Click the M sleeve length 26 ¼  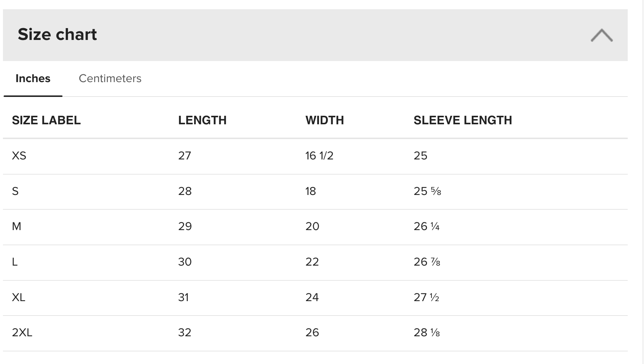pos(427,226)
